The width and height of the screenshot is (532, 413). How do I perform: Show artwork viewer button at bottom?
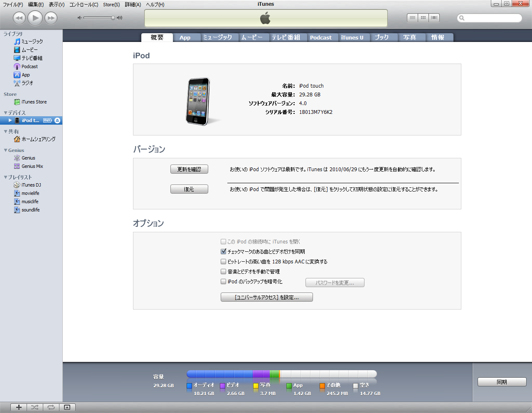pyautogui.click(x=67, y=407)
